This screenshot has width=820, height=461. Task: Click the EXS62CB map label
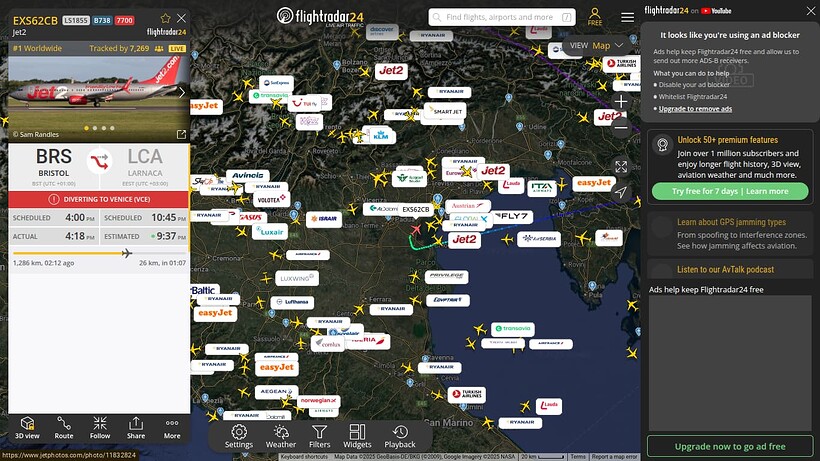416,209
